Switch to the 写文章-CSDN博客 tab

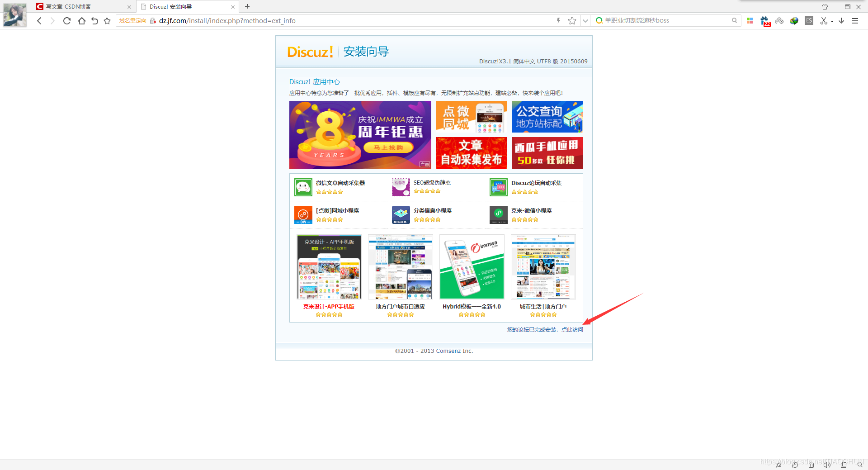pos(84,7)
